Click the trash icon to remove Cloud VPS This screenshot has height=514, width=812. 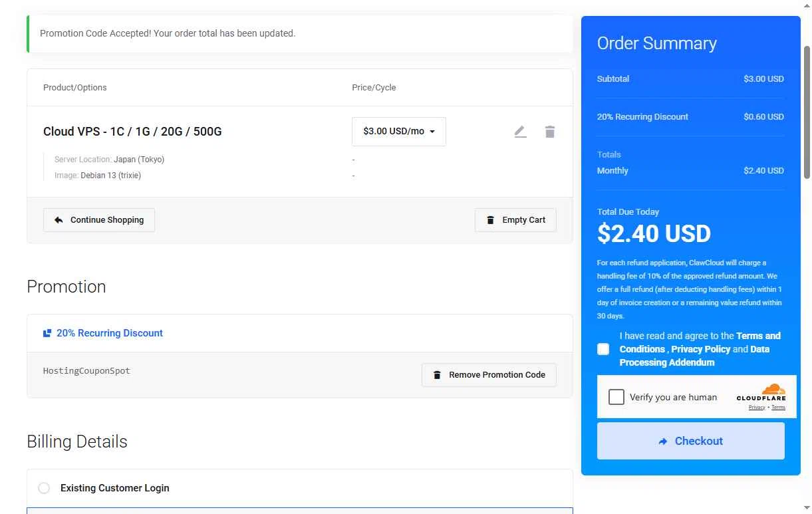coord(549,132)
